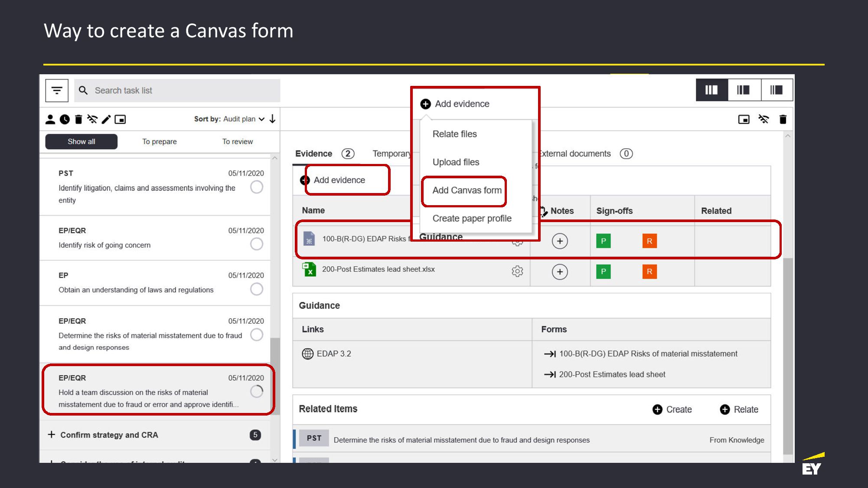Open Identify risk of going concern task
The height and width of the screenshot is (488, 868).
[x=155, y=238]
